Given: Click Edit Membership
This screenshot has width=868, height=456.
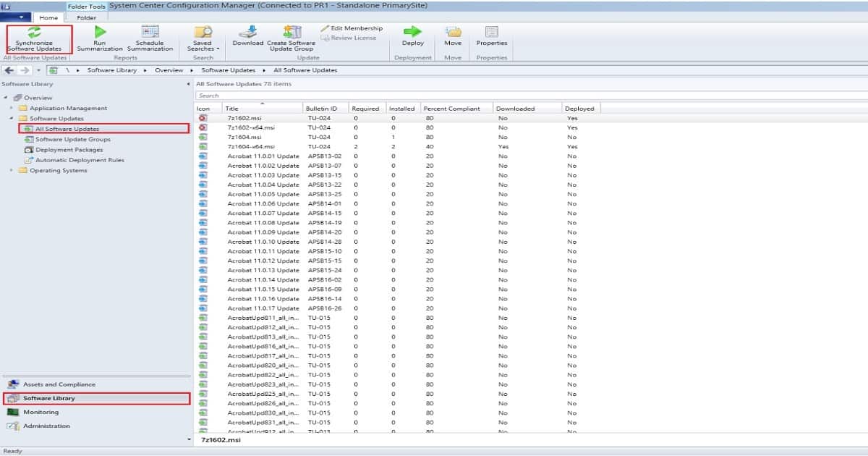Looking at the screenshot, I should [352, 28].
